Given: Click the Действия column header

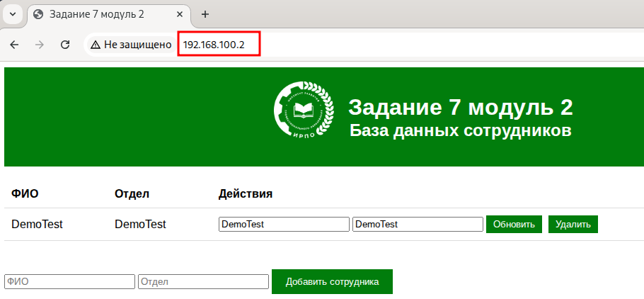Looking at the screenshot, I should pyautogui.click(x=245, y=193).
